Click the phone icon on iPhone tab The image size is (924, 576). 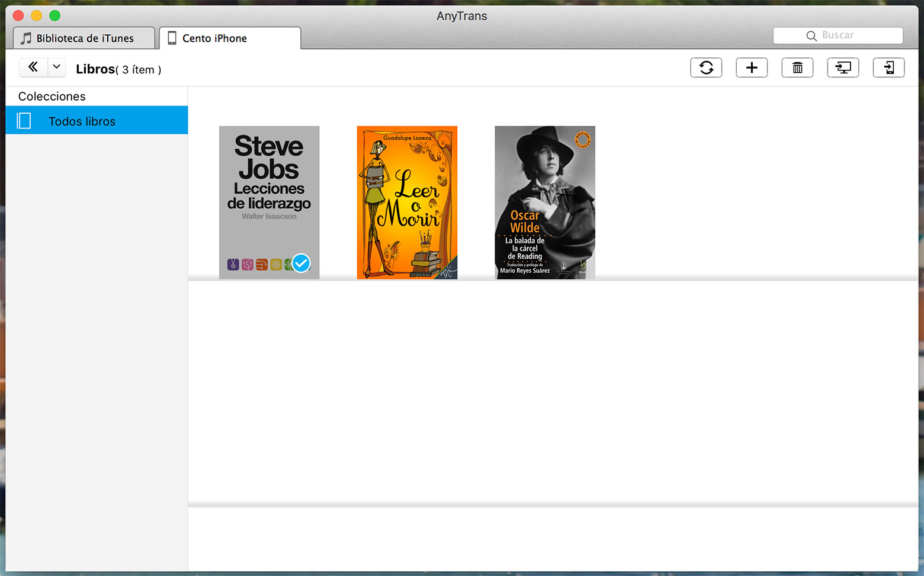[x=172, y=38]
